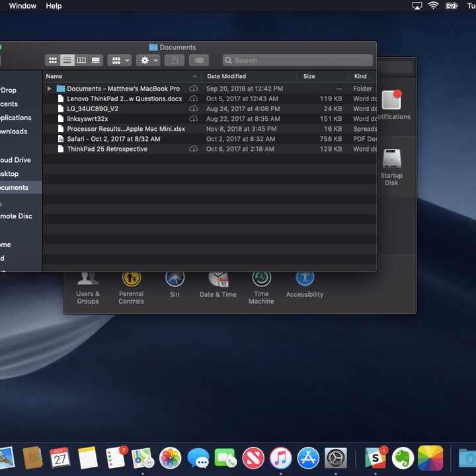The width and height of the screenshot is (476, 476).
Task: Download the Lenovo ThinkPad docx from iCloud
Action: click(193, 99)
